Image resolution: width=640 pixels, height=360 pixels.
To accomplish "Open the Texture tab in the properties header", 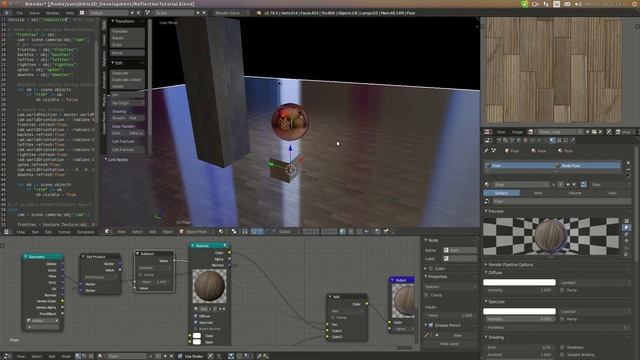I will pos(559,140).
